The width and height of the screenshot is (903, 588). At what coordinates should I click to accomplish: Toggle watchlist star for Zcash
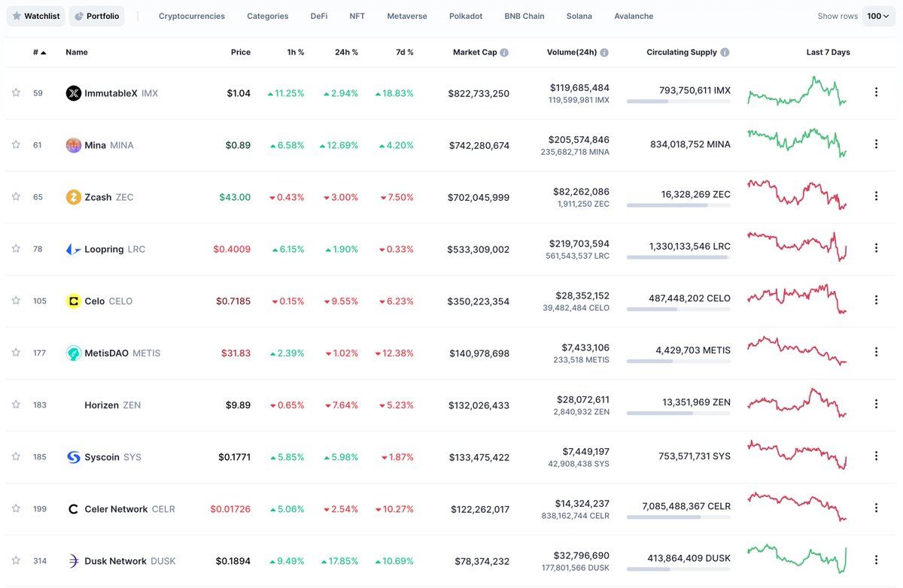(16, 196)
